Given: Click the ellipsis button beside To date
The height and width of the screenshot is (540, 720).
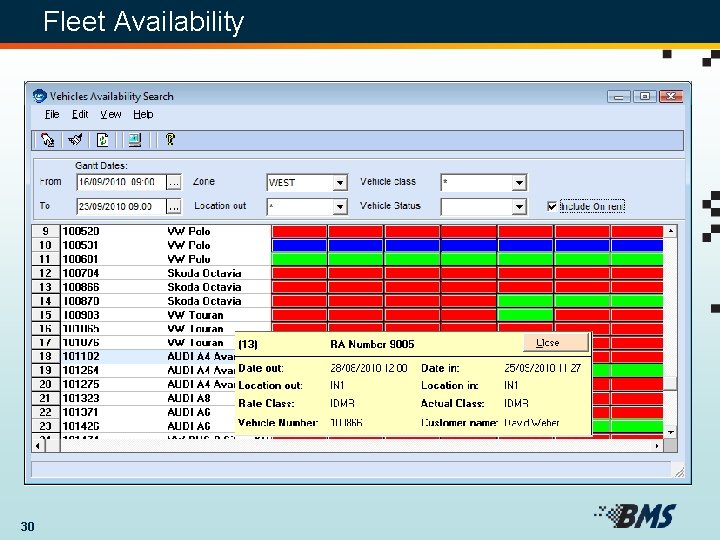Looking at the screenshot, I should tap(174, 207).
